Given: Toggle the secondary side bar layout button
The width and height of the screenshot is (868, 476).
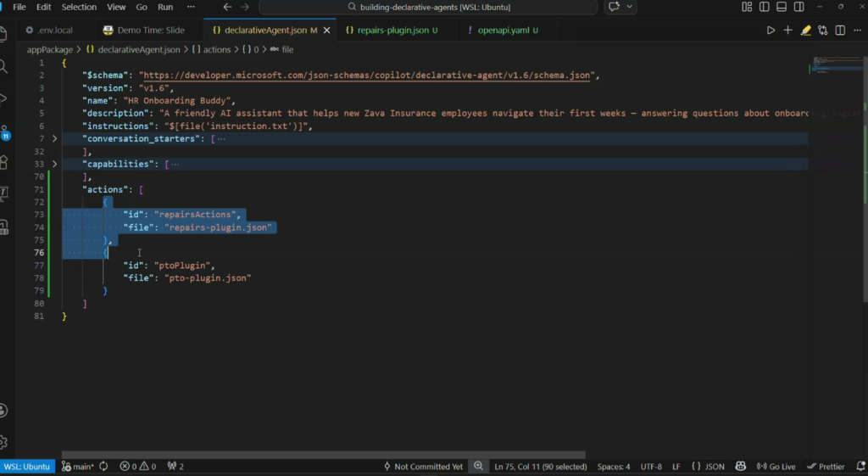Looking at the screenshot, I should tap(798, 7).
